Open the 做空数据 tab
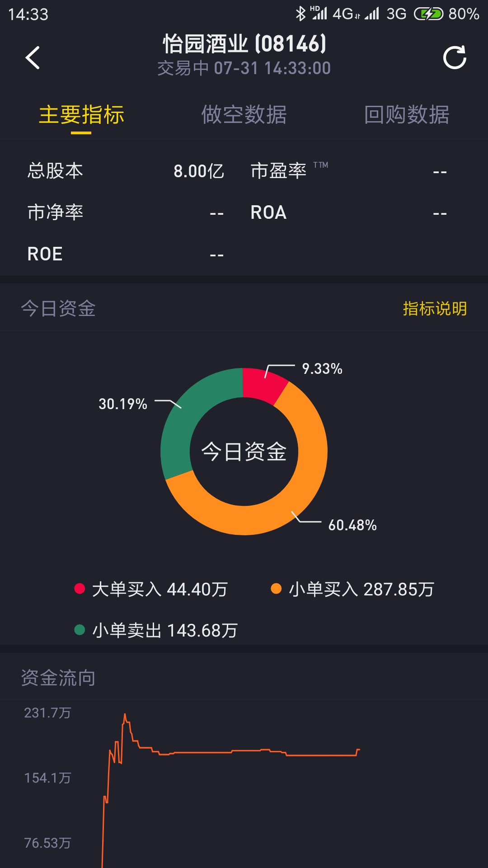 click(244, 114)
